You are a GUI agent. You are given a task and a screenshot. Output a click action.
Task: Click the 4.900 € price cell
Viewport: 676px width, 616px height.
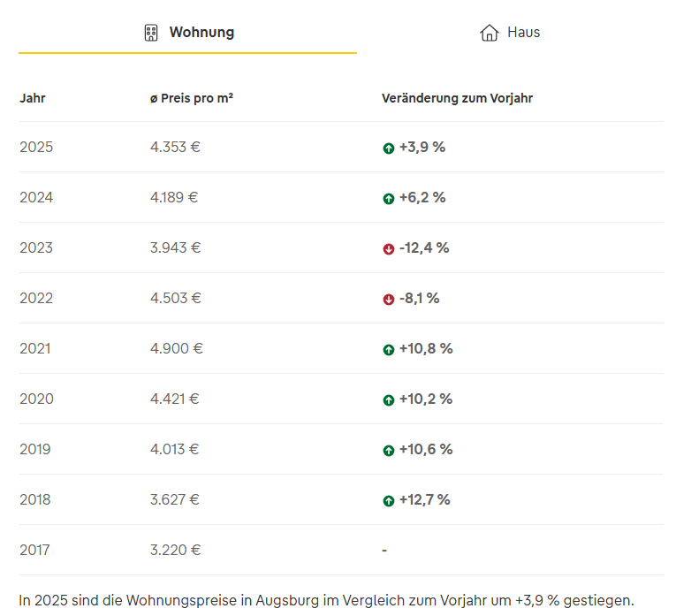click(176, 348)
